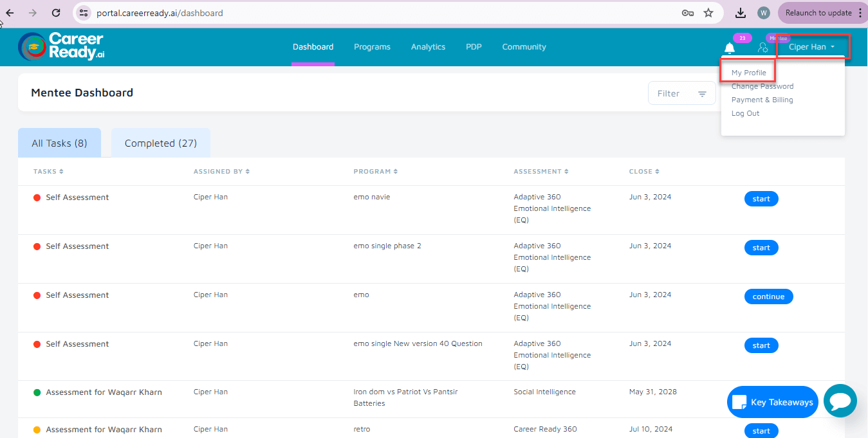Switch to the Completed (27) tab
Viewport: 868px width, 438px height.
(x=160, y=143)
